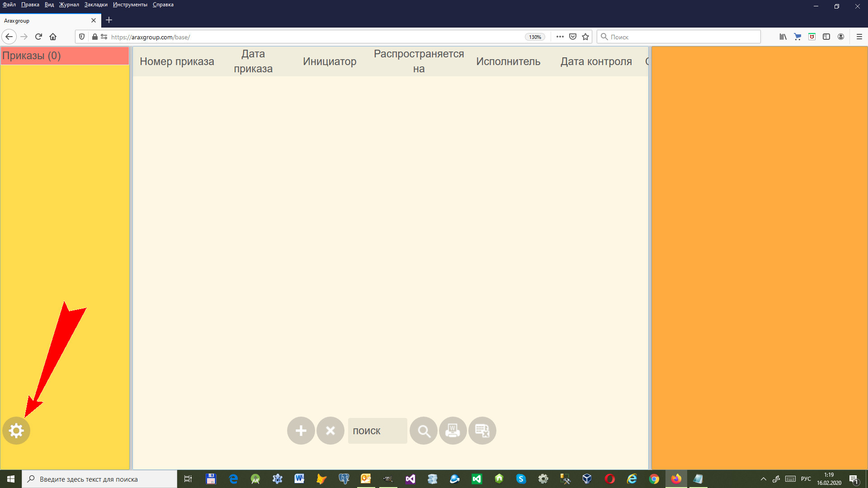Image resolution: width=868 pixels, height=488 pixels.
Task: Open Chrome from the Windows taskbar
Action: tap(654, 479)
